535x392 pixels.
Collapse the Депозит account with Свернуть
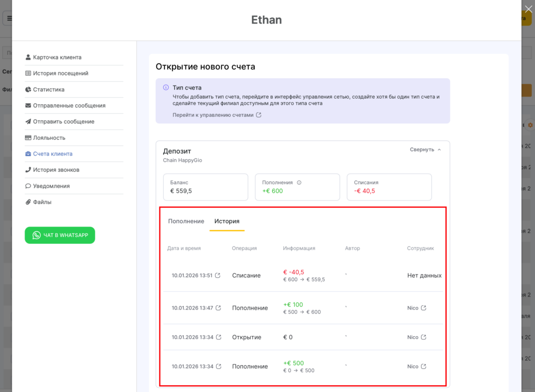425,149
